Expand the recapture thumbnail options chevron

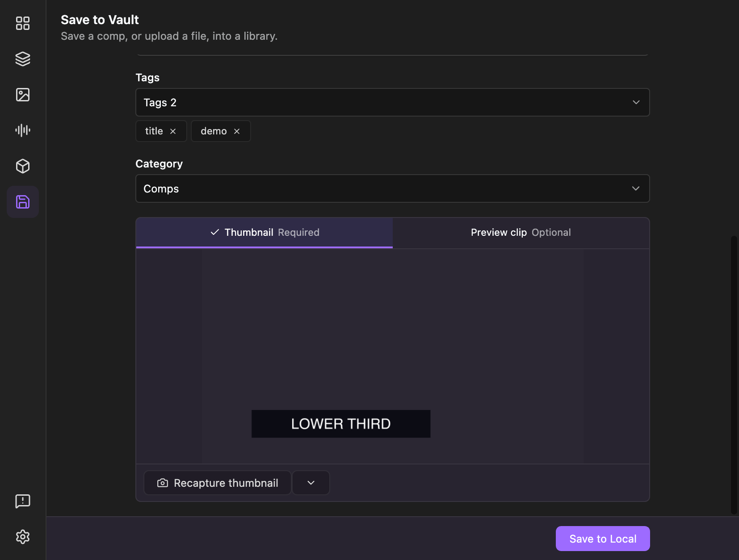point(311,483)
